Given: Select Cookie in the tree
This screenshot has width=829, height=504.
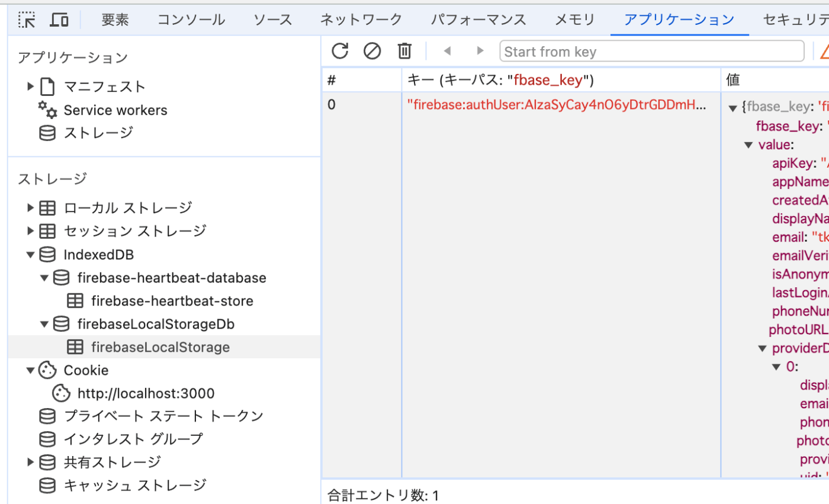Looking at the screenshot, I should [x=86, y=370].
